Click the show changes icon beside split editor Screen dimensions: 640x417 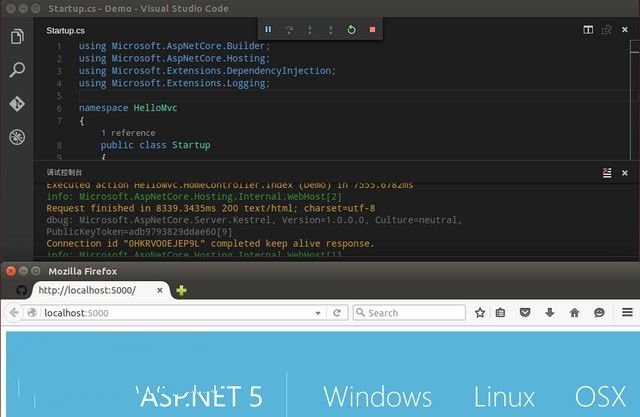pos(607,29)
